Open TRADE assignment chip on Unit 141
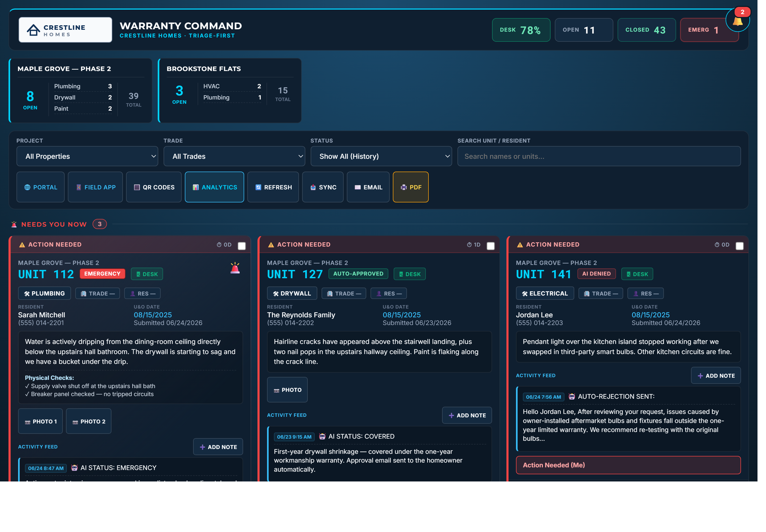Viewport: 766px width, 532px height. [600, 293]
